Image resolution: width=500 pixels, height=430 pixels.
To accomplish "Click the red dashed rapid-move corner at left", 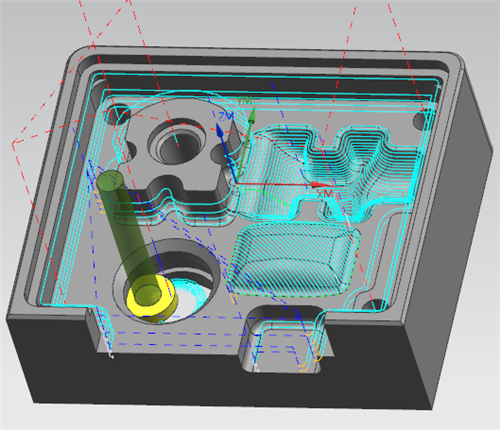I will click(13, 143).
